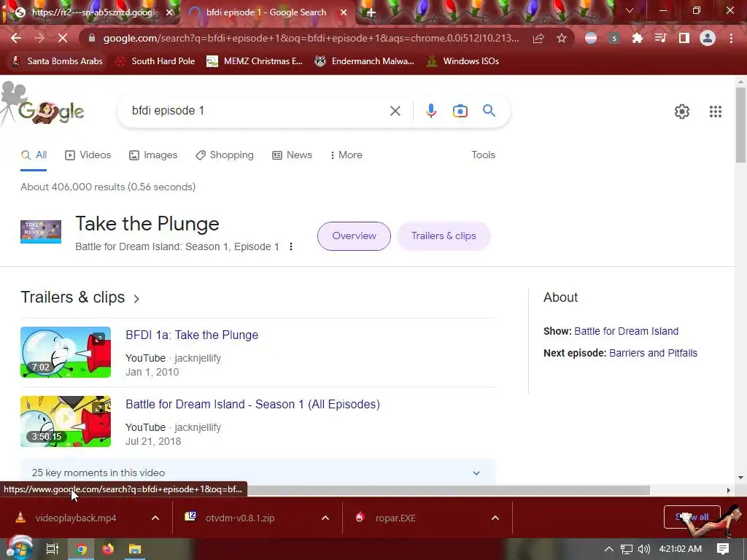Open Task View on the taskbar
This screenshot has width=747, height=560.
(53, 549)
